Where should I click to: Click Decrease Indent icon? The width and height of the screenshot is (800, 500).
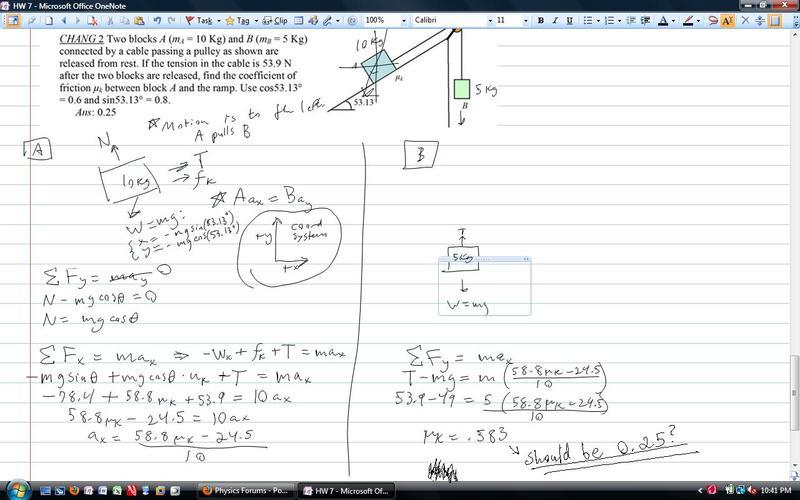pyautogui.click(x=631, y=21)
